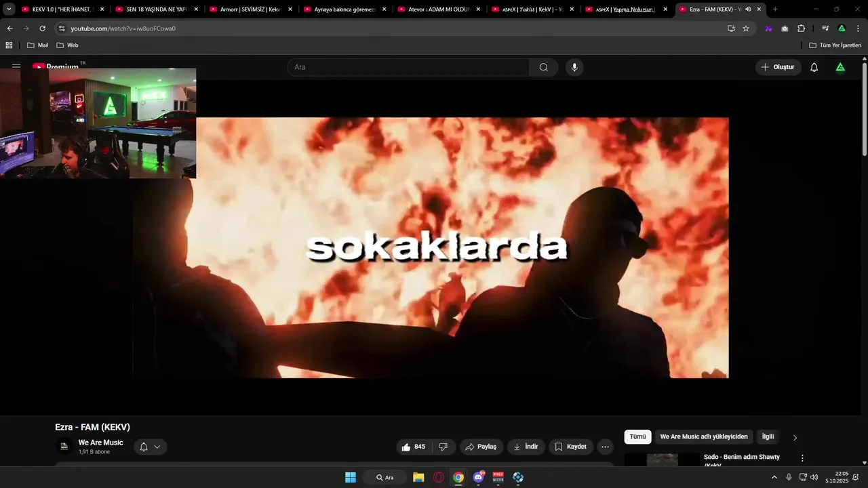Click the Kaydet save button

tap(571, 447)
